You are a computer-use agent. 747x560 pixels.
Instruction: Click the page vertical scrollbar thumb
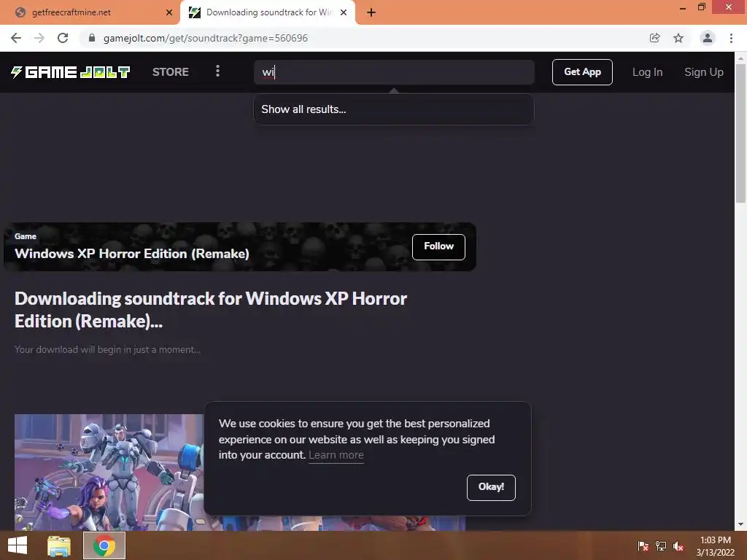pos(740,133)
